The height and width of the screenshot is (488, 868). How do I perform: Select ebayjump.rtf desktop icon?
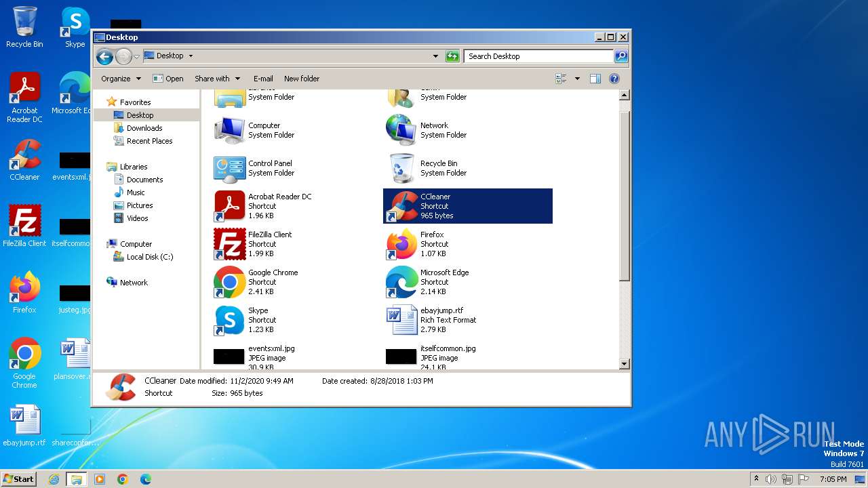click(x=24, y=426)
